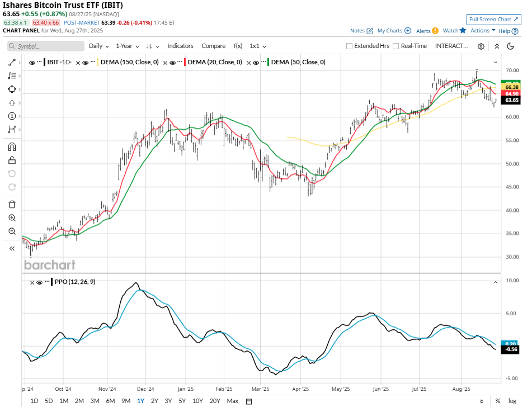Hide the DEMA (20, Close, 0) line
Screen dimensions: 532x407
(173, 63)
